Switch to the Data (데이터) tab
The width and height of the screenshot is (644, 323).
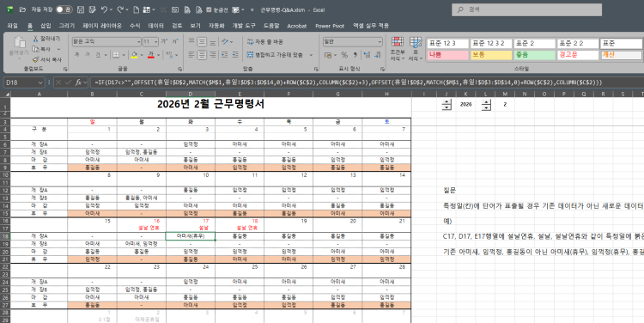point(155,26)
